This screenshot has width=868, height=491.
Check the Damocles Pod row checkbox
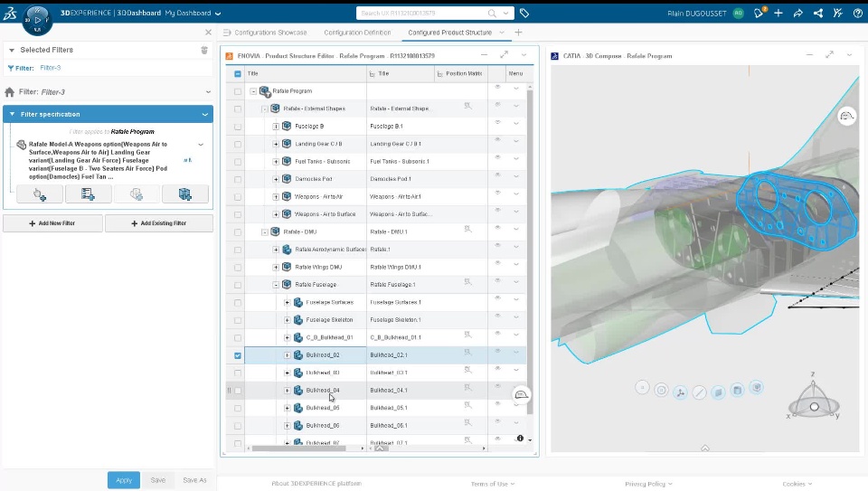click(238, 179)
